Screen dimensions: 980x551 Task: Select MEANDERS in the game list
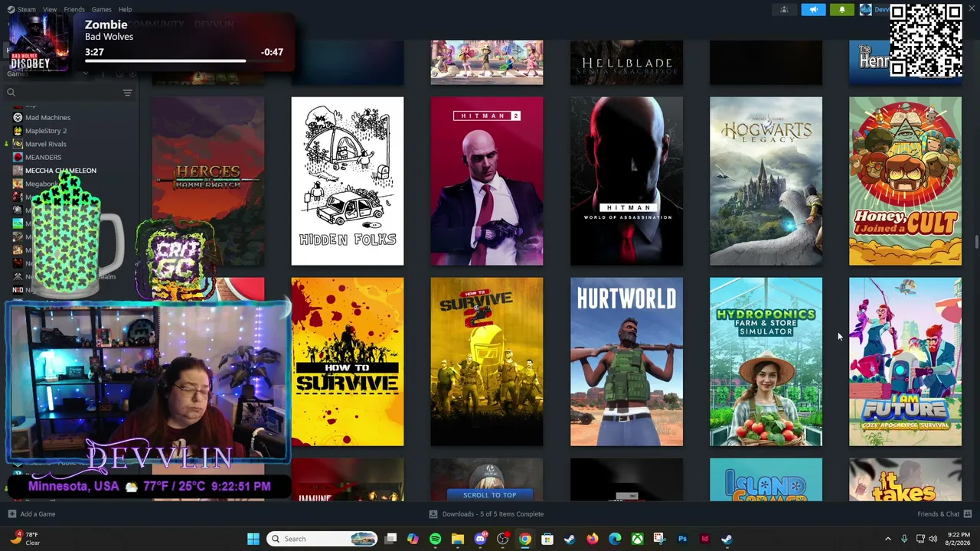43,157
